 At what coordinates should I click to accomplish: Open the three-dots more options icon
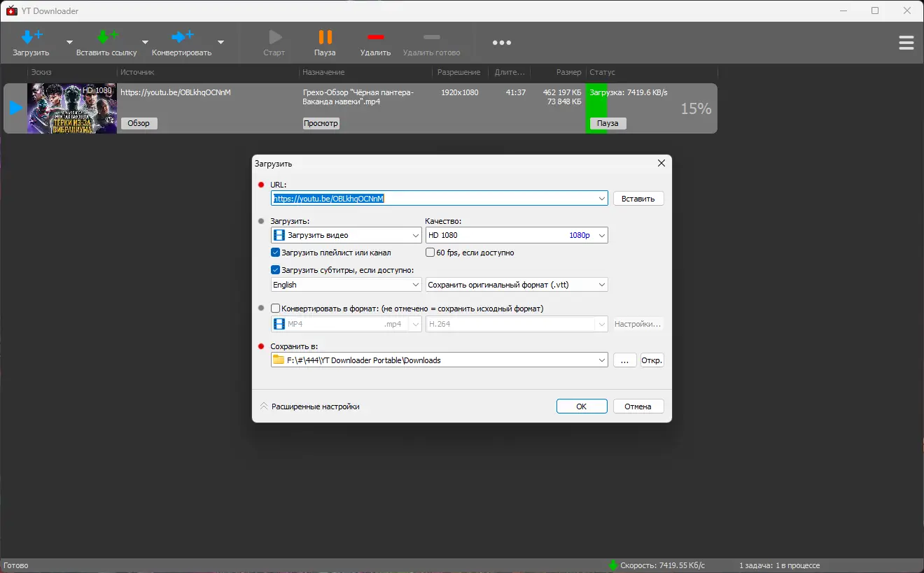coord(502,43)
